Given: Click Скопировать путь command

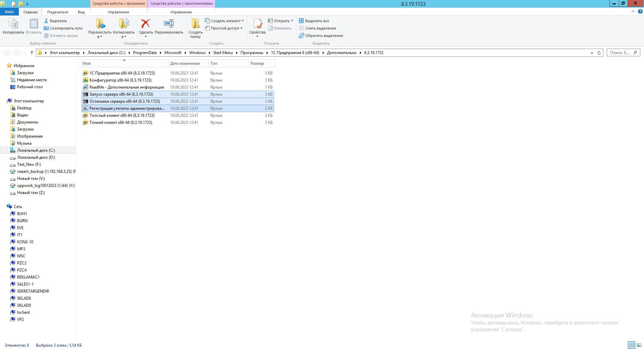Looking at the screenshot, I should [x=63, y=28].
